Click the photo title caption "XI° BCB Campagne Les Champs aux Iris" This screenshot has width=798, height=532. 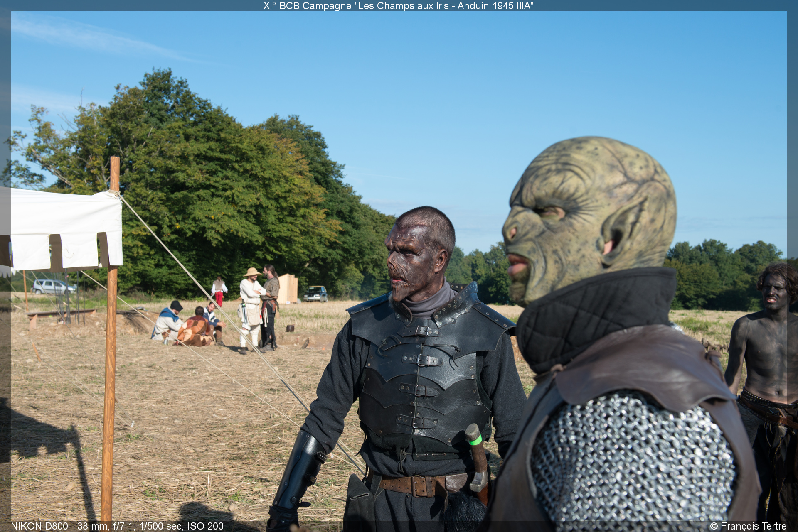point(399,6)
